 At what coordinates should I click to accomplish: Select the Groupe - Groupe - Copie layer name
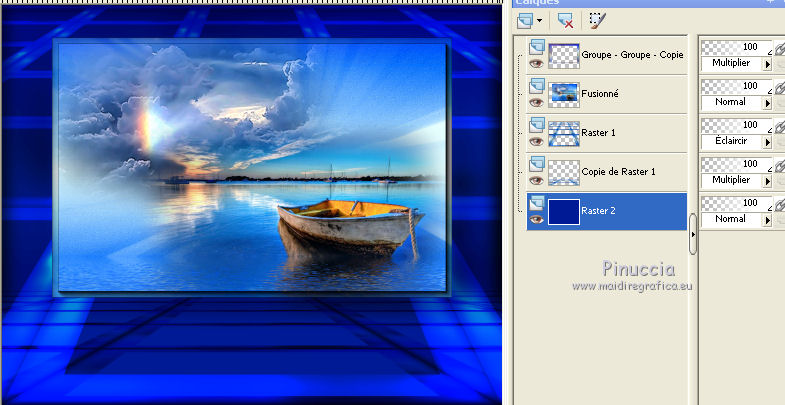click(632, 55)
